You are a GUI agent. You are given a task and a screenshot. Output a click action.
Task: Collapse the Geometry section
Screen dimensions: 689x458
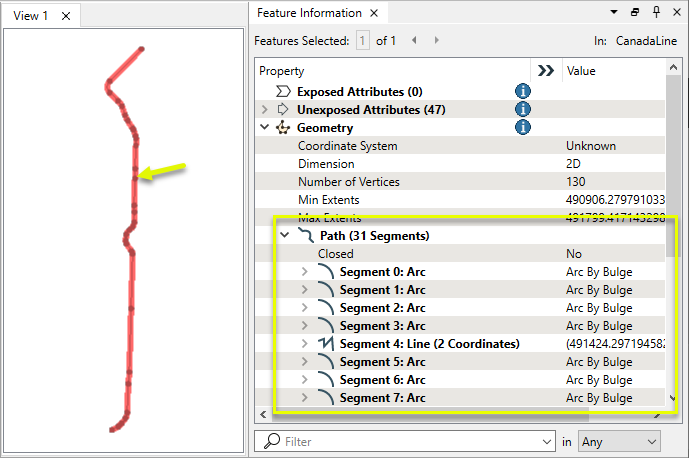[x=265, y=128]
